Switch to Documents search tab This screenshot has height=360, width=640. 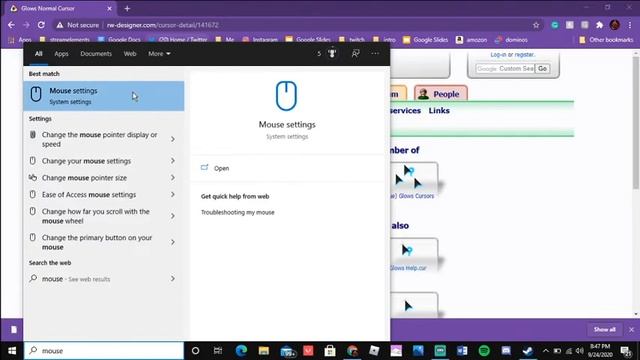(96, 53)
